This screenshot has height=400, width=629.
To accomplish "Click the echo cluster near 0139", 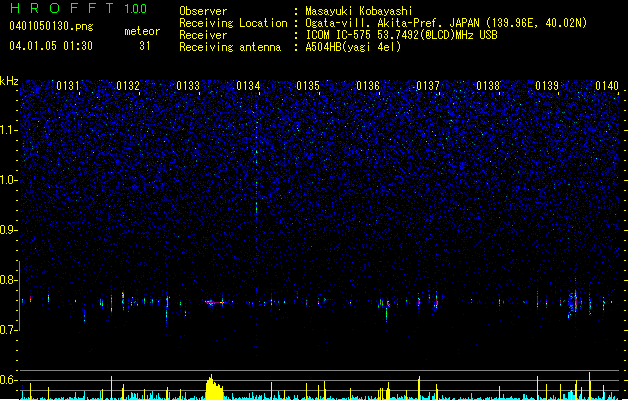I will coord(574,303).
